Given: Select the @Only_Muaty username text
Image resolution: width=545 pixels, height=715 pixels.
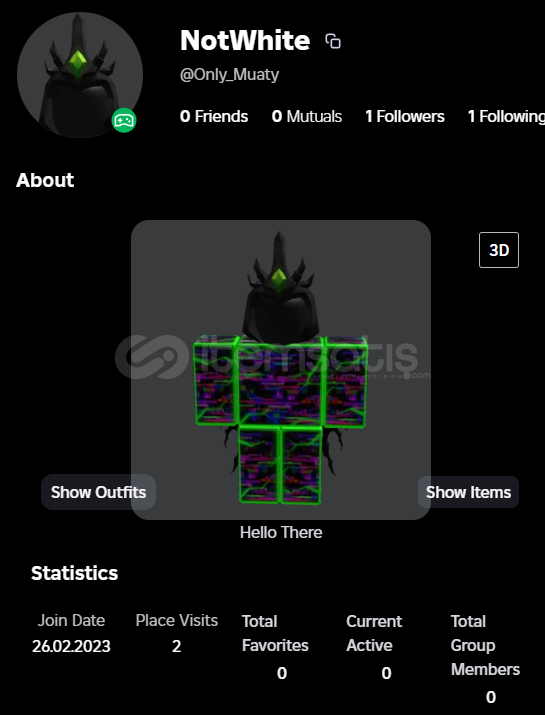Looking at the screenshot, I should point(229,74).
